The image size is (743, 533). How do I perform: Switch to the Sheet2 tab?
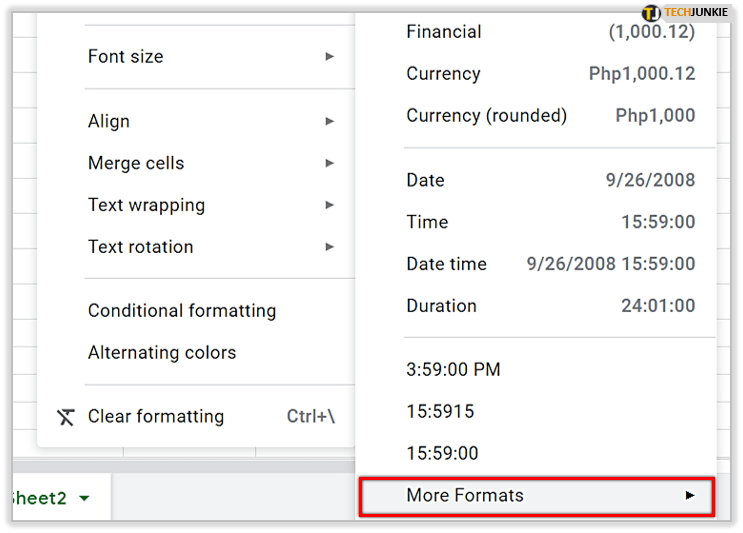38,498
